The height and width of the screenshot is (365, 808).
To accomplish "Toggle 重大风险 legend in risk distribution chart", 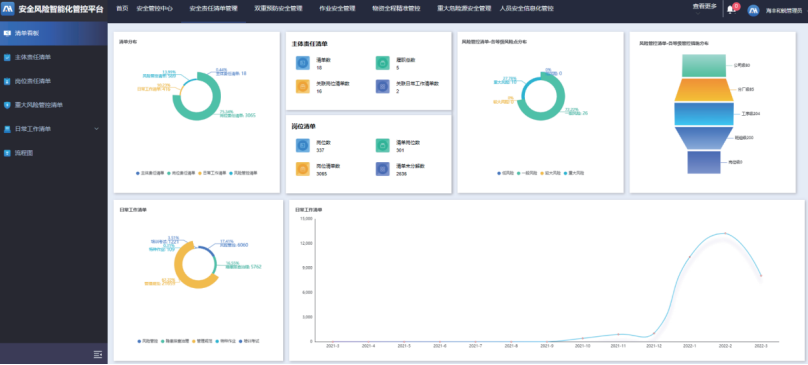I will (x=574, y=173).
